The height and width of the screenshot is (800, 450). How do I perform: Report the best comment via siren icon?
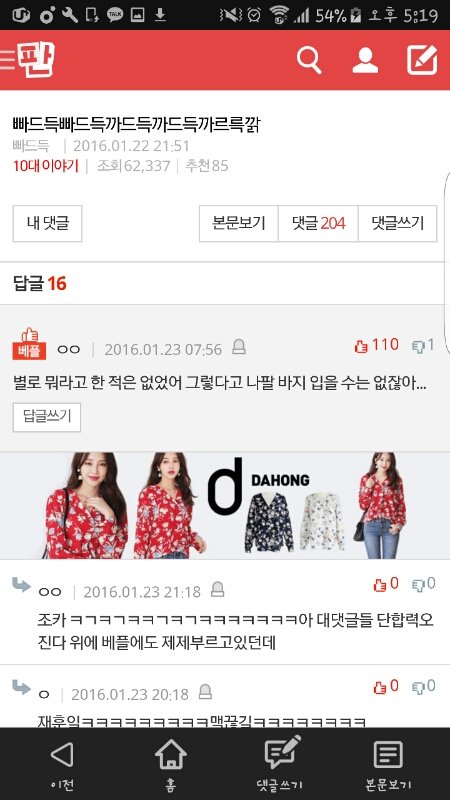(x=239, y=347)
